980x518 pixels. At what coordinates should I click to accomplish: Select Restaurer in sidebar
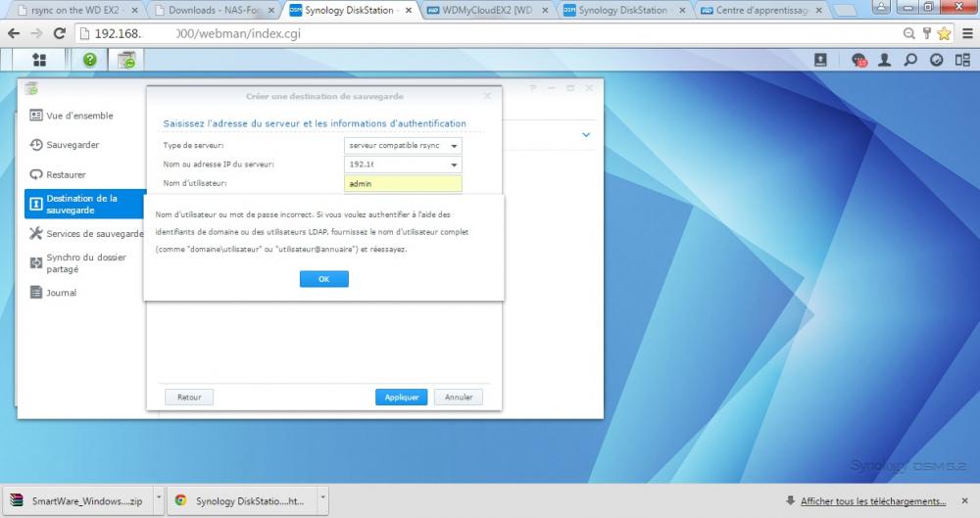click(66, 175)
